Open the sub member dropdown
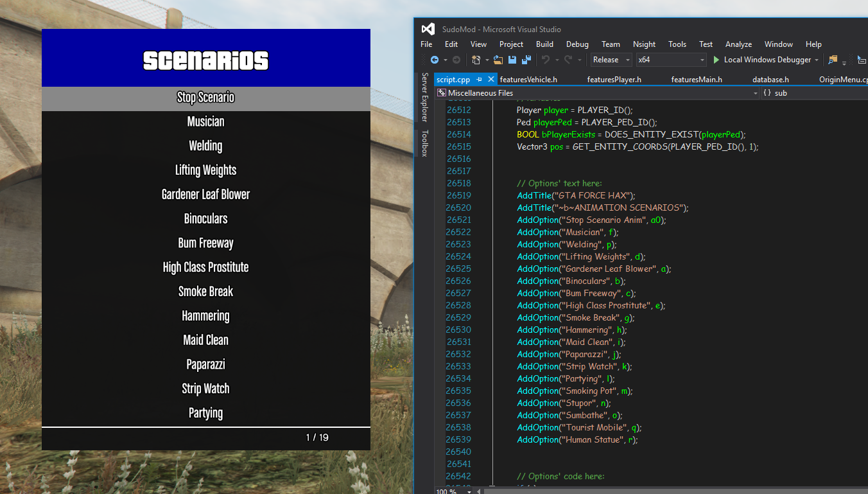Screen dimensions: 868x494 [x=815, y=93]
